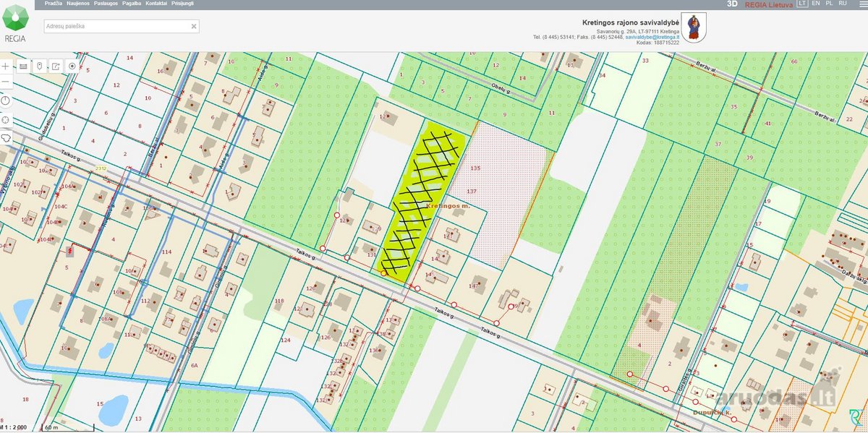Clear the address search field X
The height and width of the screenshot is (433, 868).
pos(193,26)
